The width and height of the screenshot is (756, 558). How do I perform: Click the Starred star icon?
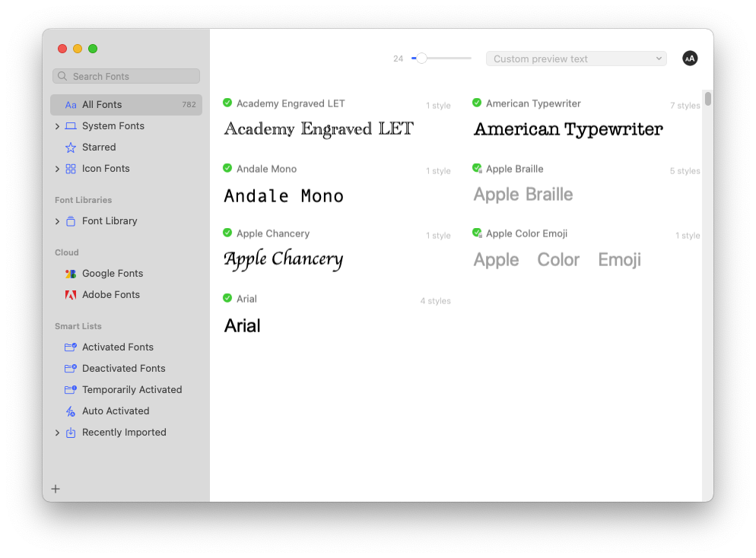pyautogui.click(x=71, y=147)
